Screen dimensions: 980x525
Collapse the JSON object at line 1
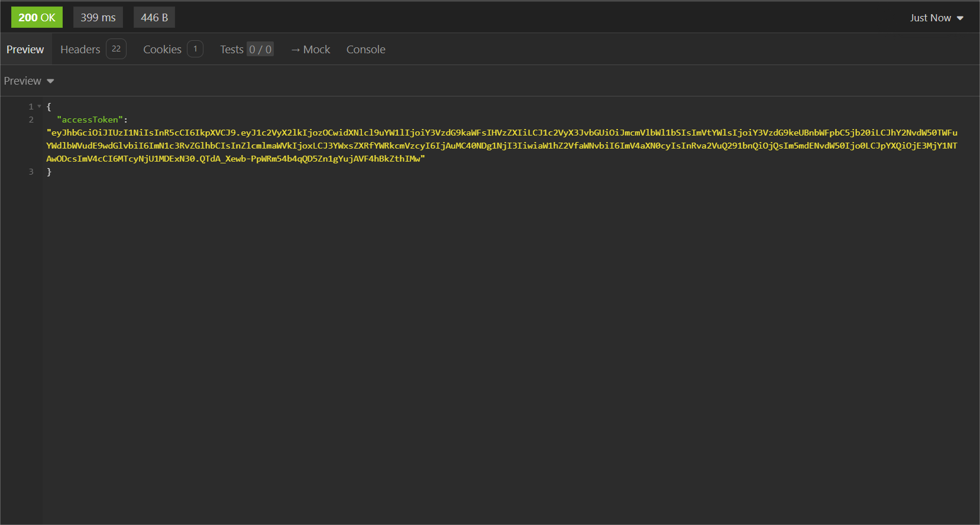(x=39, y=107)
